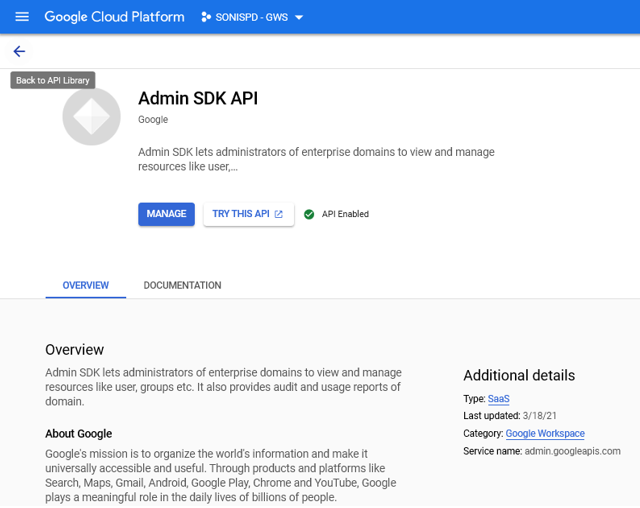
Task: Expand the SONISPD - GWS project dropdown
Action: [299, 18]
